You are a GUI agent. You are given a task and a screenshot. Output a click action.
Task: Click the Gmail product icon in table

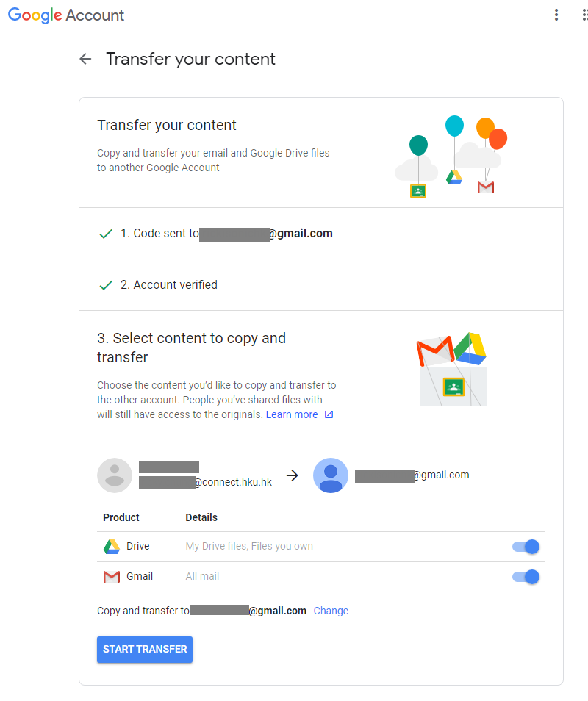(x=112, y=577)
